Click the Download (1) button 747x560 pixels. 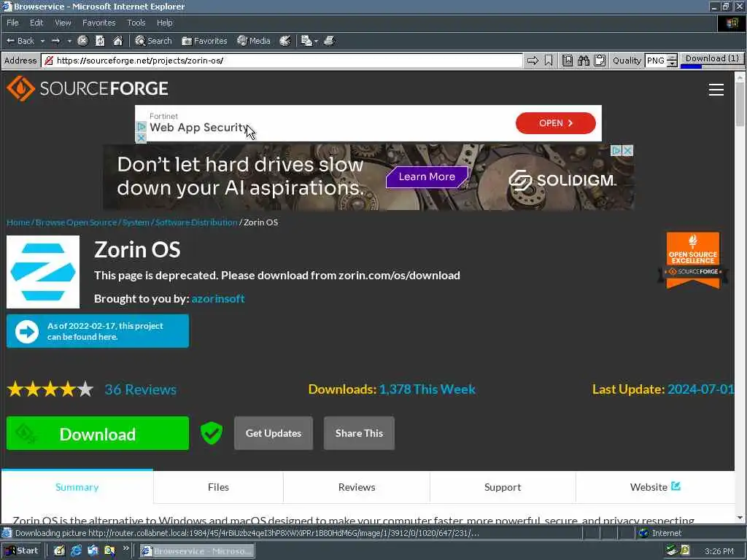pos(712,59)
